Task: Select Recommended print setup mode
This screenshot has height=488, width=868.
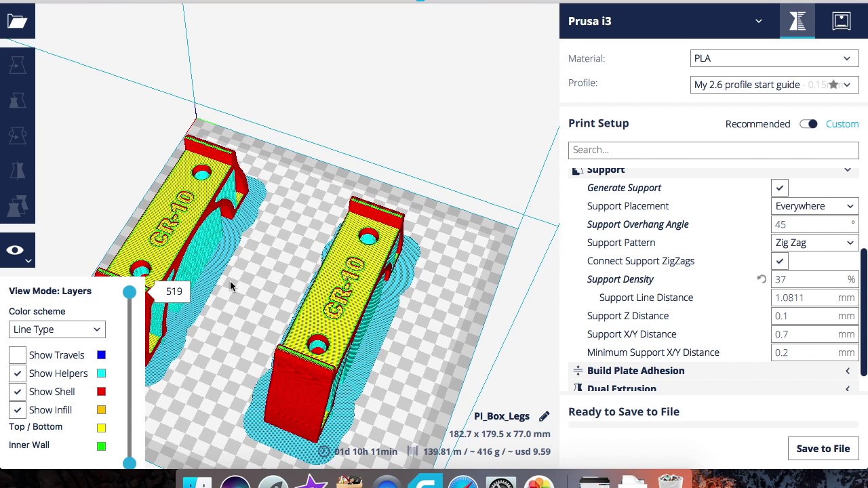Action: point(757,124)
